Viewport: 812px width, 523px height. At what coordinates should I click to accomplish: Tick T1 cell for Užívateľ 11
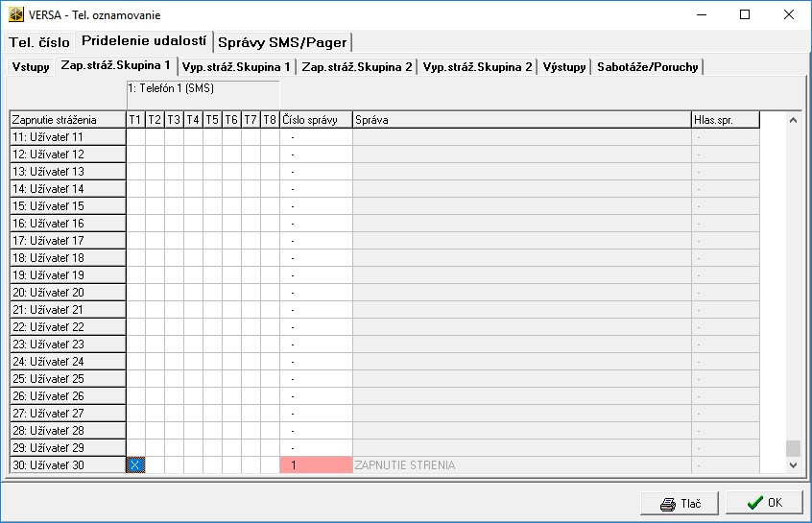135,137
